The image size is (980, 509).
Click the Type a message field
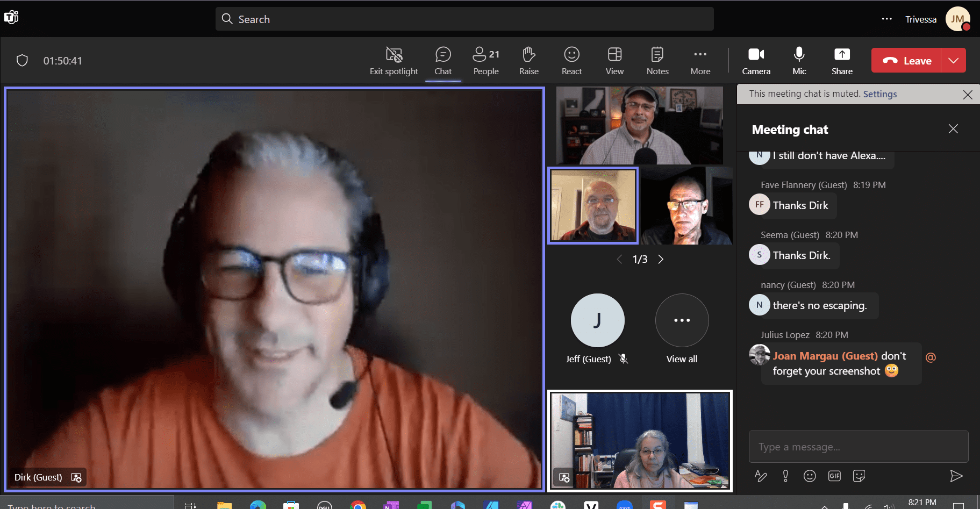pos(858,447)
